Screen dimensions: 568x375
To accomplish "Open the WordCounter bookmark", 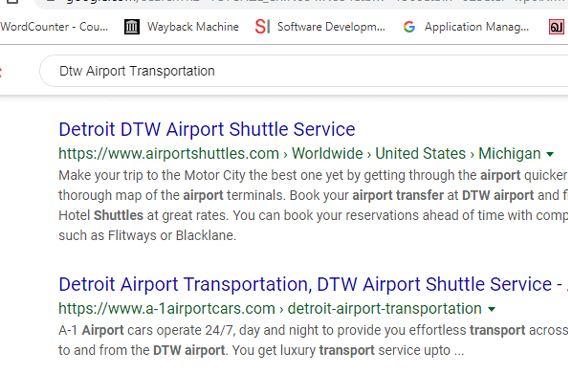I will pyautogui.click(x=54, y=27).
